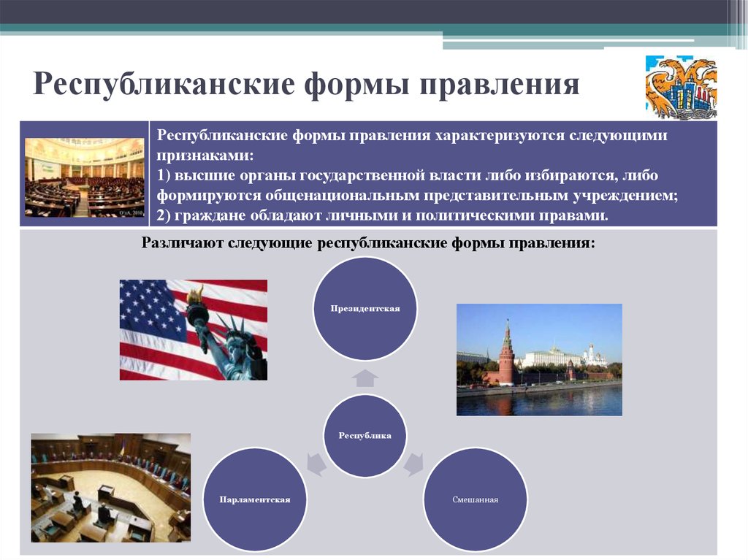Click the "Смешанная" circle

coord(475,499)
